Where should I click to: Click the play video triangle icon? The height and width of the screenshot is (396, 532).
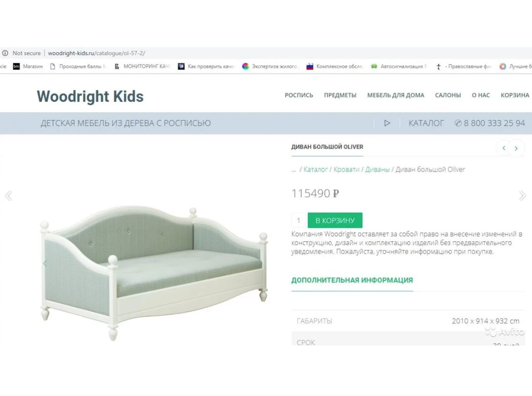coord(387,123)
